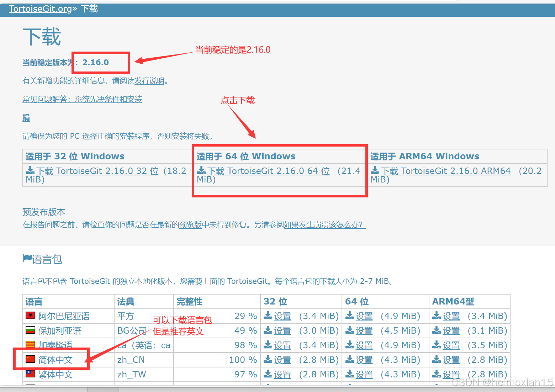The width and height of the screenshot is (555, 392).
Task: Click the China flag beside 简体中文
Action: pos(30,359)
